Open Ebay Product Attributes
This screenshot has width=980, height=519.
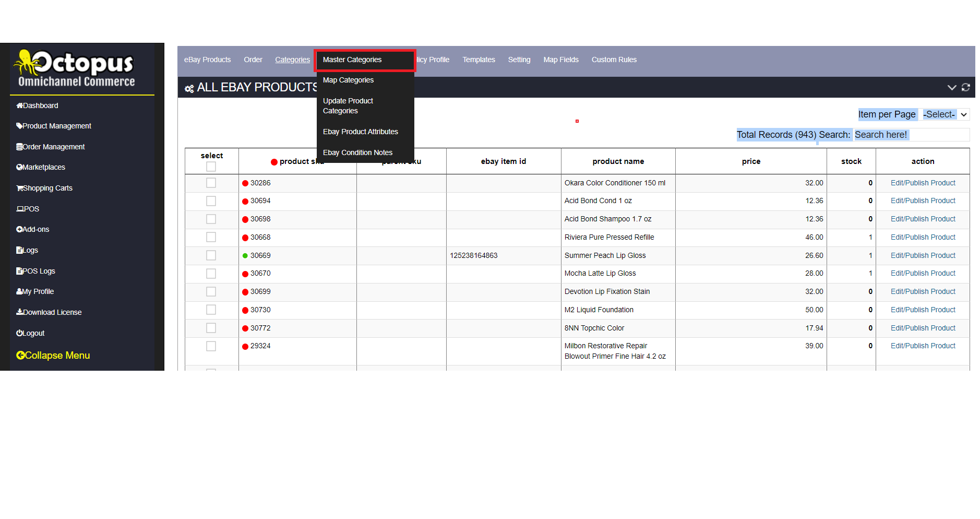pos(361,132)
